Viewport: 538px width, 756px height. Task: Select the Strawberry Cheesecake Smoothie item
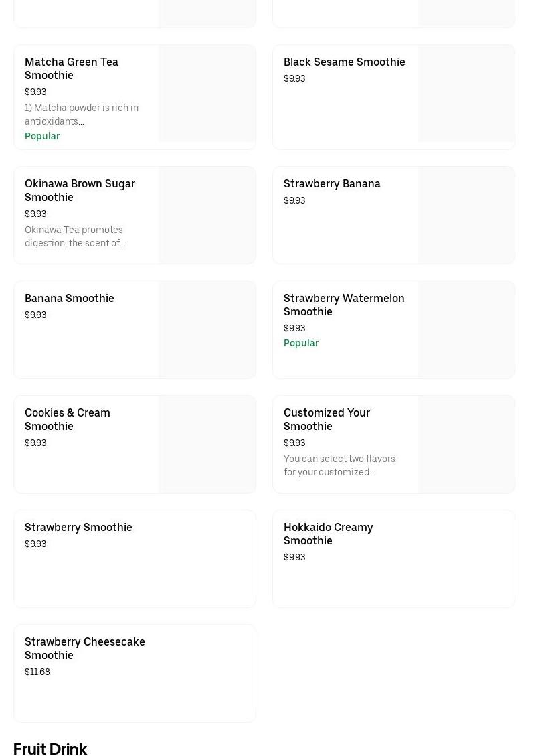(85, 648)
